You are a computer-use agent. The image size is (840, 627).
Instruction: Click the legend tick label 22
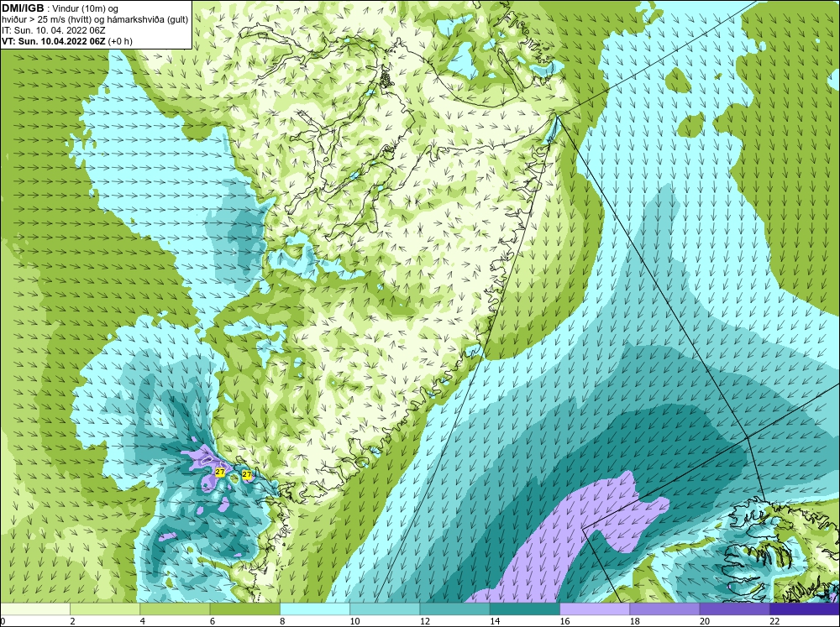[774, 621]
